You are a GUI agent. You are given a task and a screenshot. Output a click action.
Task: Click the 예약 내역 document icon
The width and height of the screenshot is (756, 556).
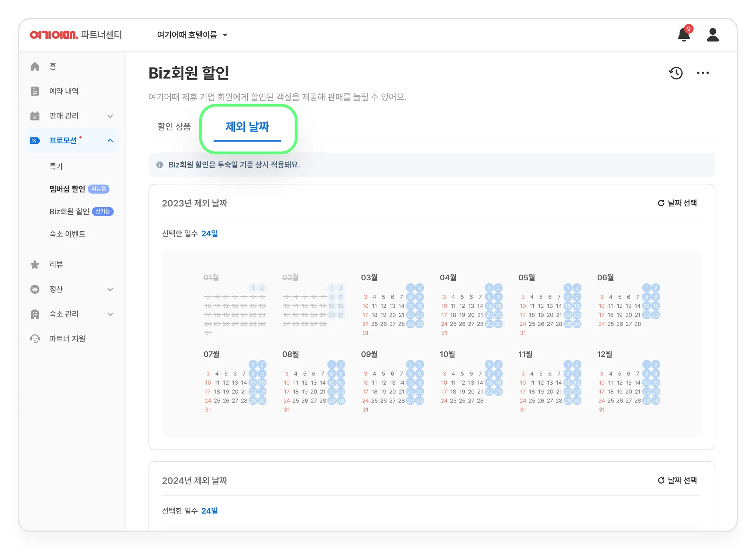click(35, 91)
